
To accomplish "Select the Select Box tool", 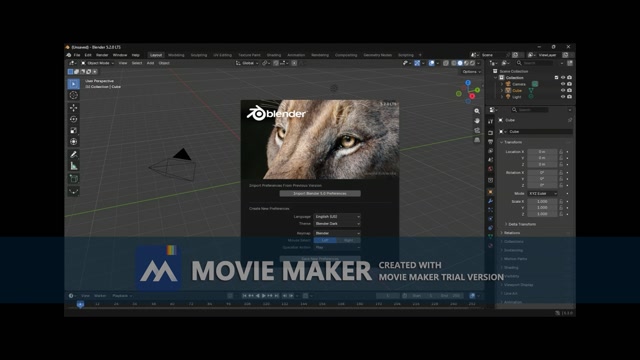I will click(73, 84).
